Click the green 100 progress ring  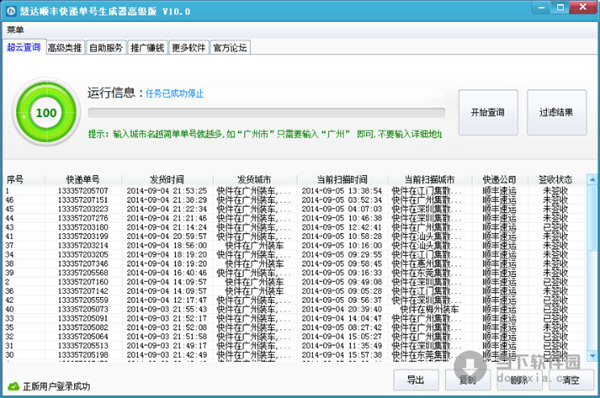pyautogui.click(x=46, y=113)
